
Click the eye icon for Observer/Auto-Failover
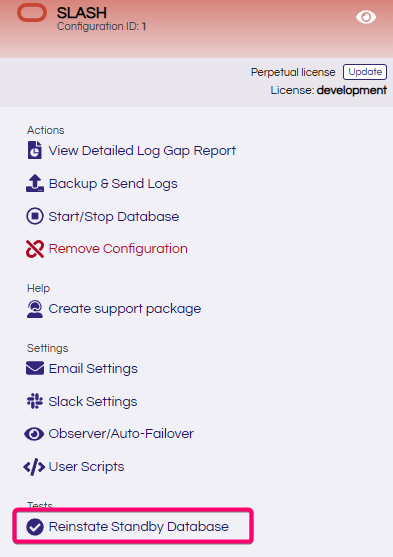(34, 434)
